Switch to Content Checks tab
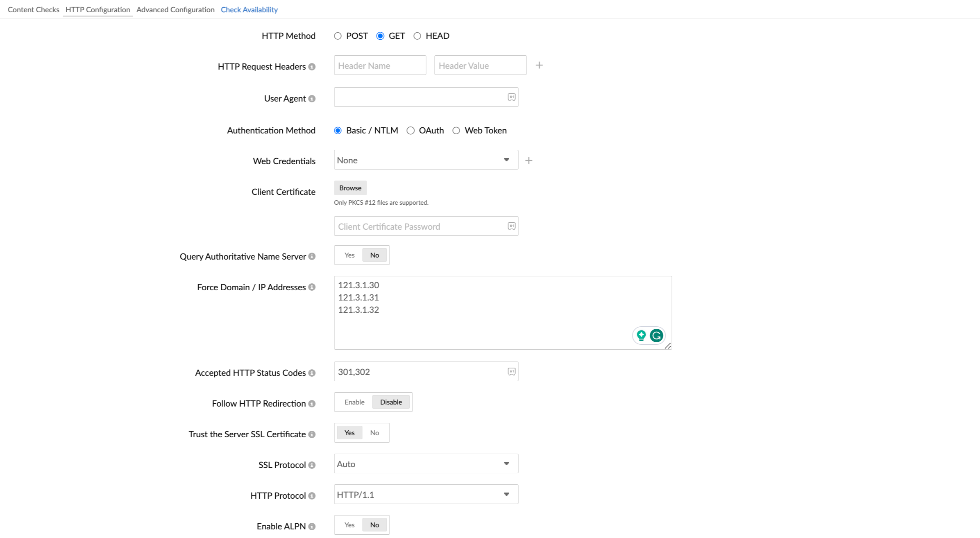 tap(34, 9)
